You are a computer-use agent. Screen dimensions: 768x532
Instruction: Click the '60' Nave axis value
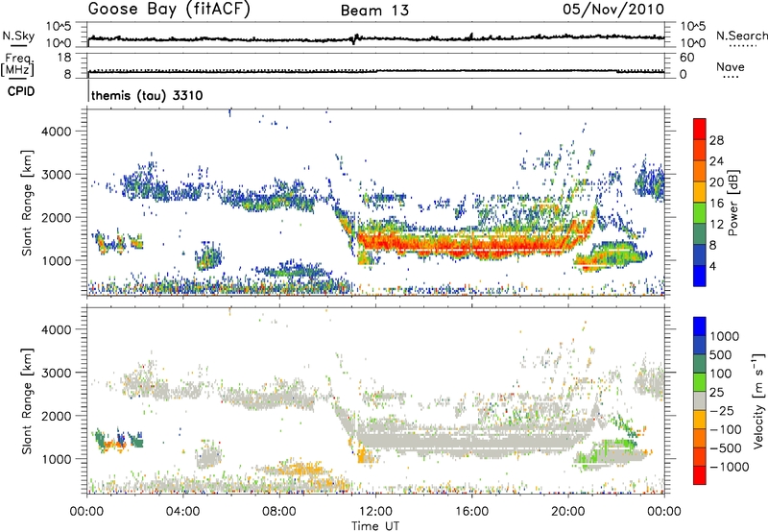687,58
